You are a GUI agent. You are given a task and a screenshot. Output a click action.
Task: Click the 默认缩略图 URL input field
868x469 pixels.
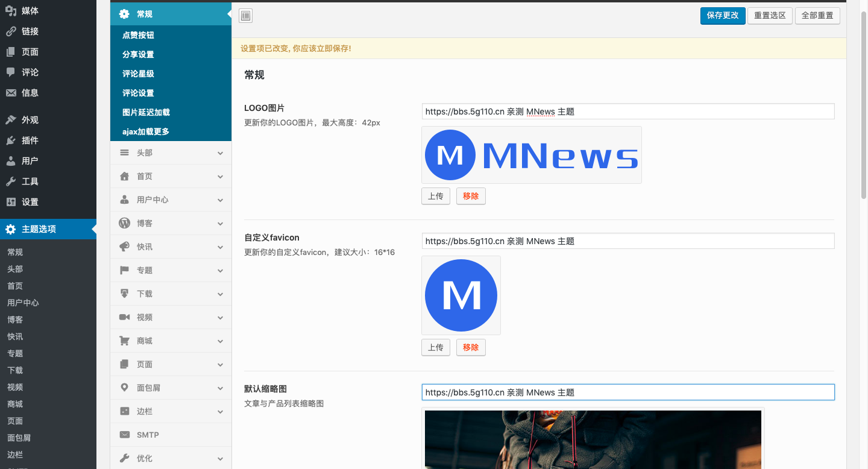coord(628,392)
